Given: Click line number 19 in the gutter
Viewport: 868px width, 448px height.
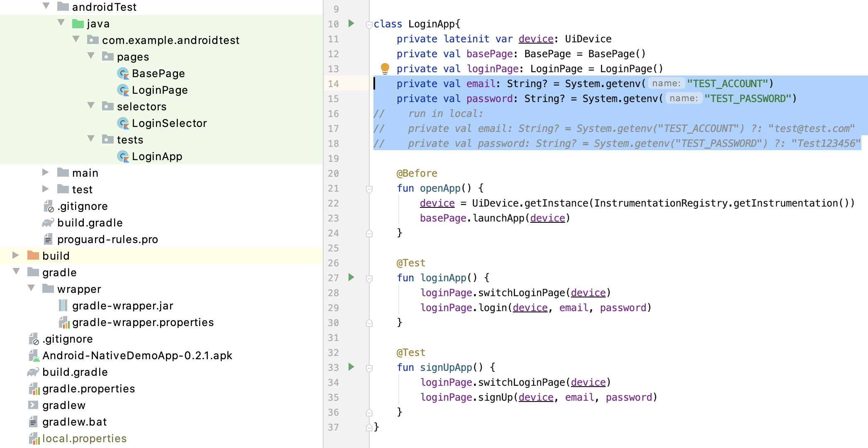Looking at the screenshot, I should (333, 158).
